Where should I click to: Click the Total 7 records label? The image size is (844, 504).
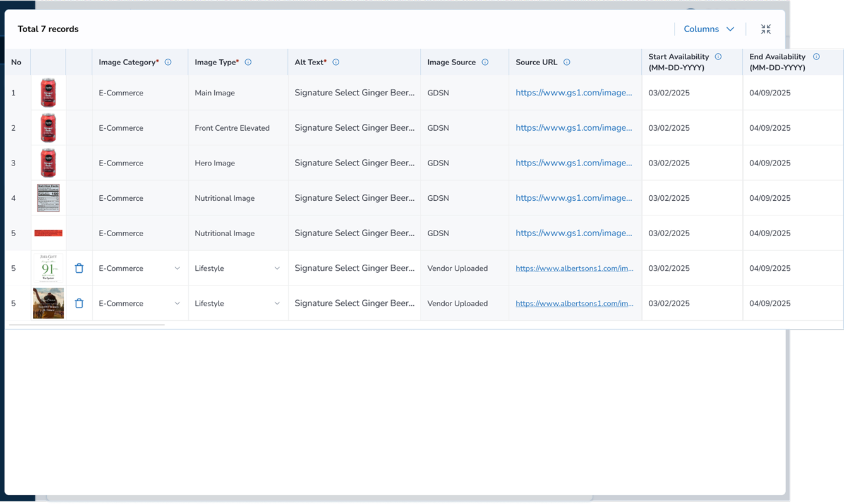48,29
